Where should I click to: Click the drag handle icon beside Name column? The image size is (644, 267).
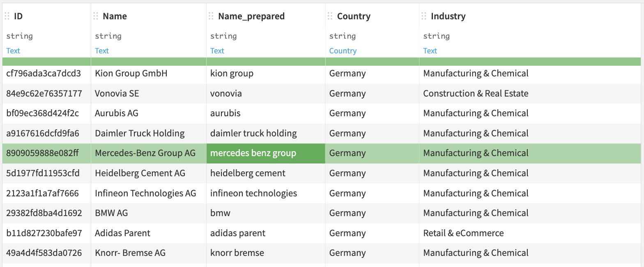96,16
